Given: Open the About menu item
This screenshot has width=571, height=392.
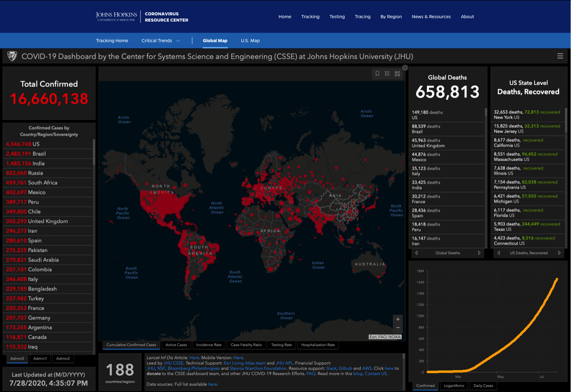Looking at the screenshot, I should pyautogui.click(x=467, y=17).
